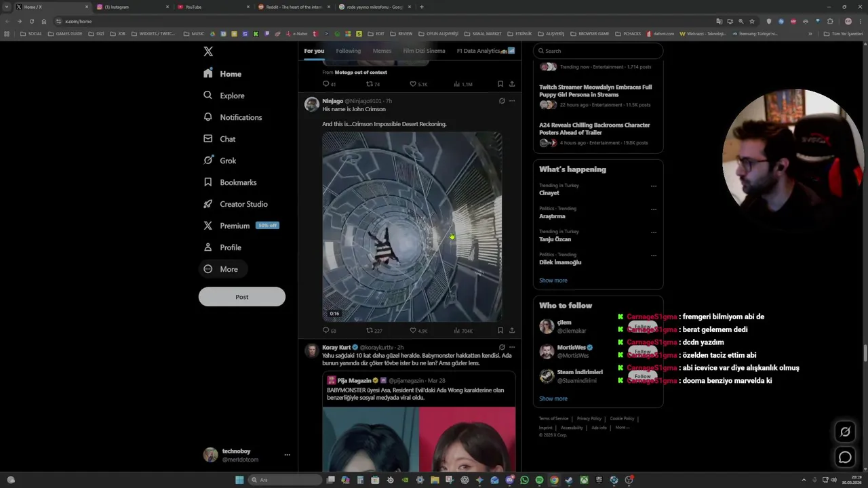Open Pija Magazin quoted post image
Screen dimensions: 868x488
click(x=419, y=439)
